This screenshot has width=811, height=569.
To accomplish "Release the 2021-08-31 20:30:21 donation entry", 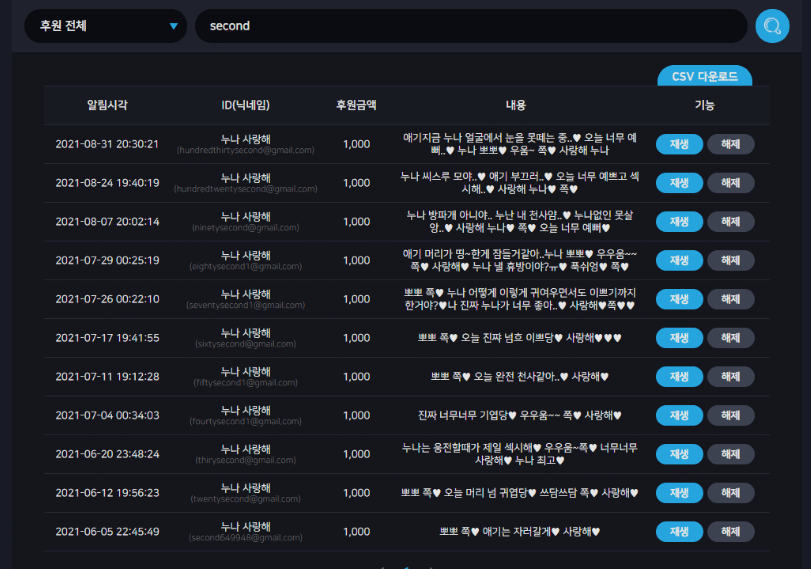I will click(x=730, y=144).
